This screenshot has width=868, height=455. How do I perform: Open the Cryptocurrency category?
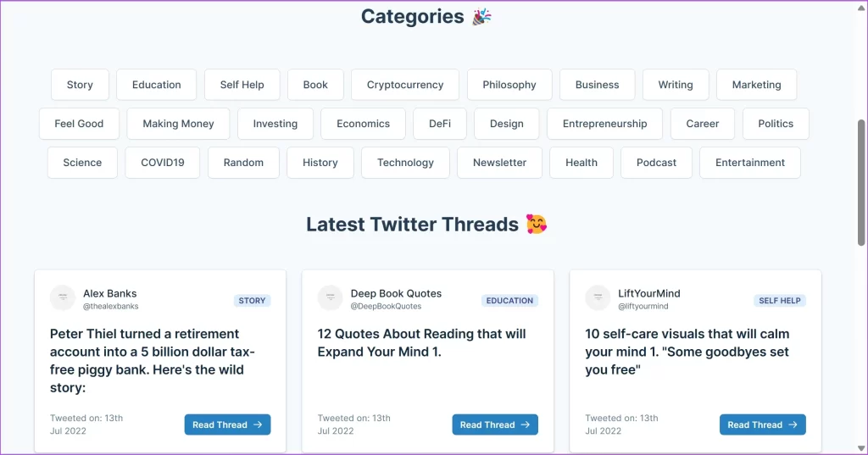pos(404,85)
